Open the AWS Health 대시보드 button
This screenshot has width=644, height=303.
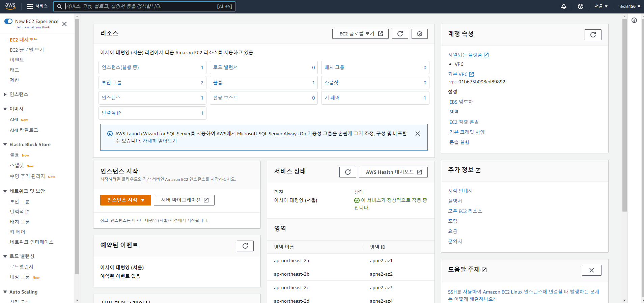point(393,172)
